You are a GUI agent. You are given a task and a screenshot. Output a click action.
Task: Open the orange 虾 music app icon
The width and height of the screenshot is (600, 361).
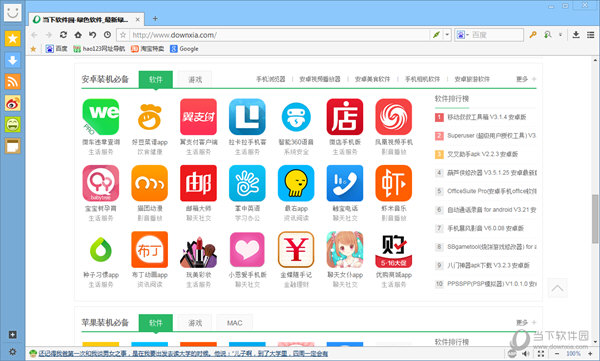coord(394,183)
